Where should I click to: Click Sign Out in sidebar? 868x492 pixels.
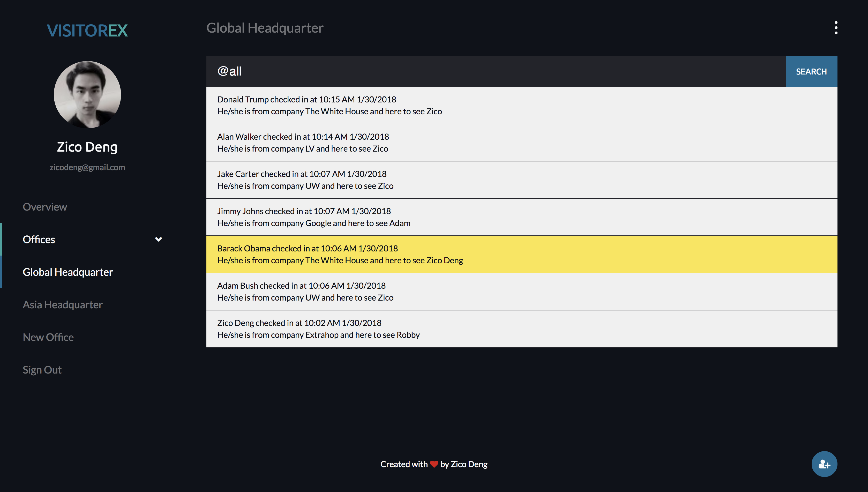pos(42,370)
